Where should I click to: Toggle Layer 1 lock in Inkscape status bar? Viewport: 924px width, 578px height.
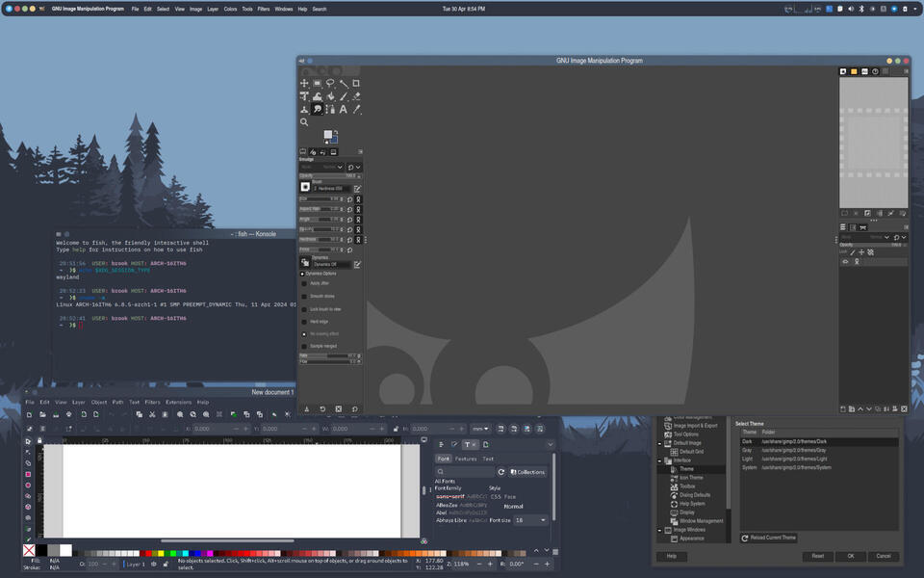[166, 565]
